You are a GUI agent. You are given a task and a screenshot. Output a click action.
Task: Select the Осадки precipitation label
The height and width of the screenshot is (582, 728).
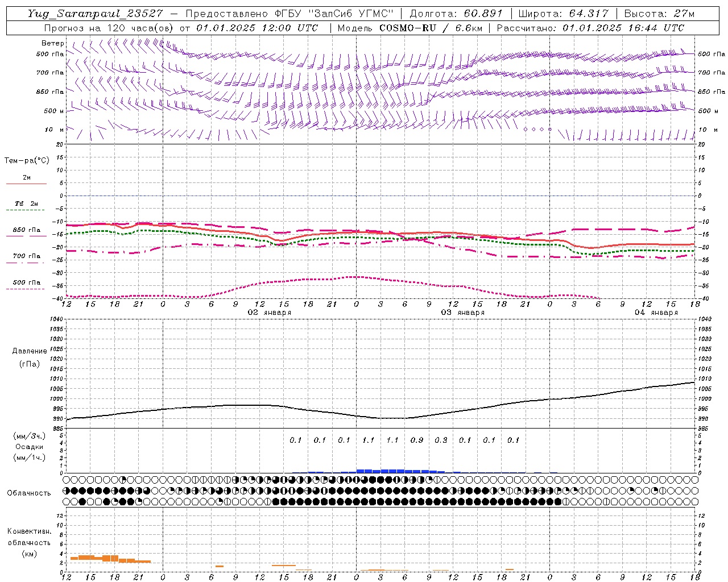30,447
